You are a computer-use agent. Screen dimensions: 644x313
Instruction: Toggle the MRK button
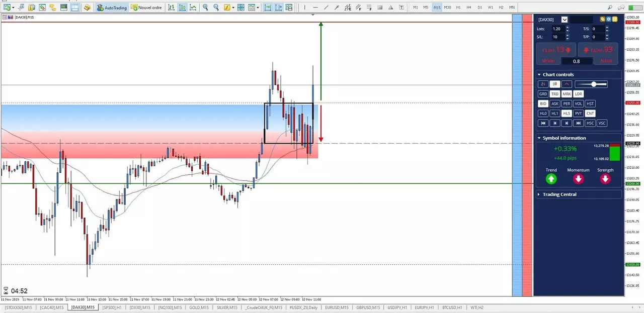pos(567,94)
